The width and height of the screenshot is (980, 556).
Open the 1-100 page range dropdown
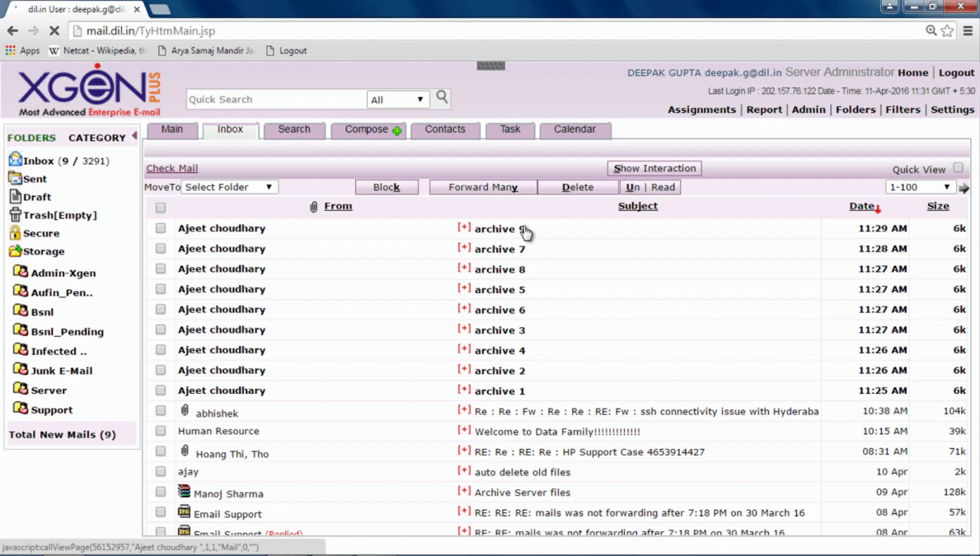[920, 186]
